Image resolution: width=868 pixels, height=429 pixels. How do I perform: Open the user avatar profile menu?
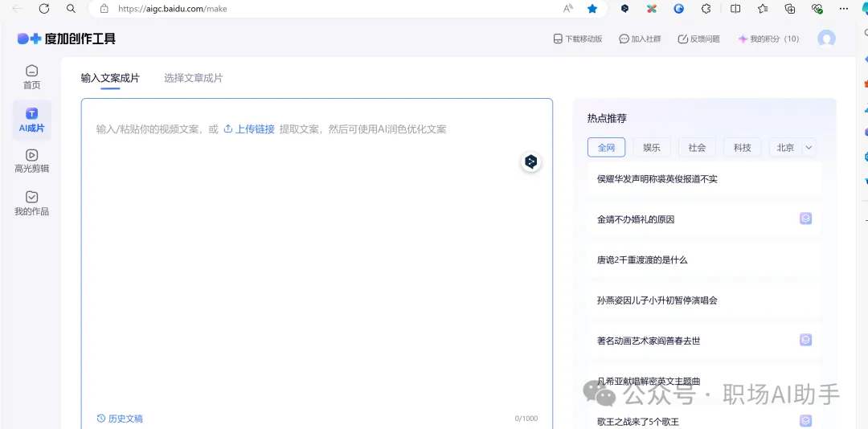826,39
